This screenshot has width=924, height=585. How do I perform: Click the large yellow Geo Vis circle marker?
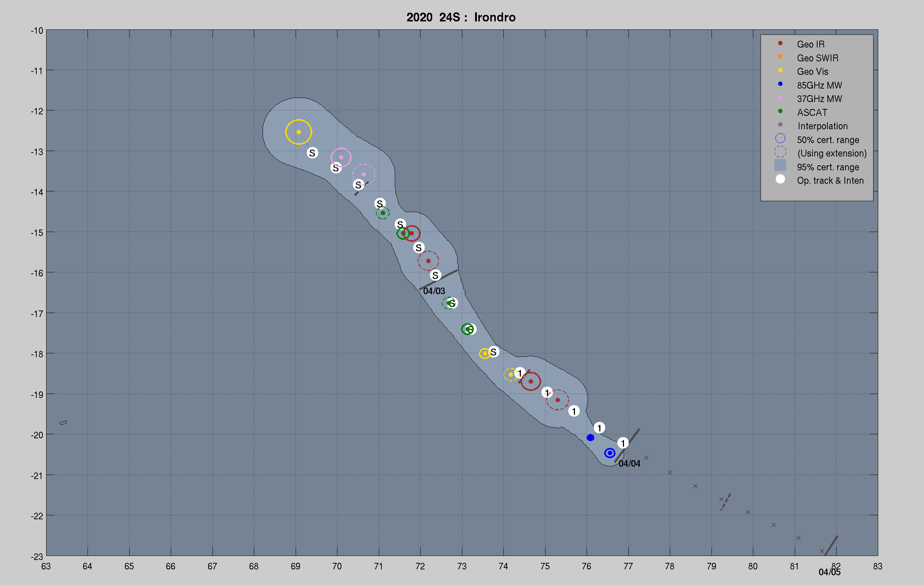pyautogui.click(x=299, y=132)
